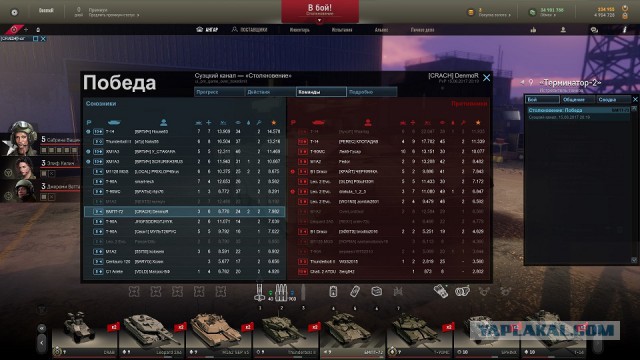Close the Победа battle results window
This screenshot has width=640, height=360.
pos(487,78)
